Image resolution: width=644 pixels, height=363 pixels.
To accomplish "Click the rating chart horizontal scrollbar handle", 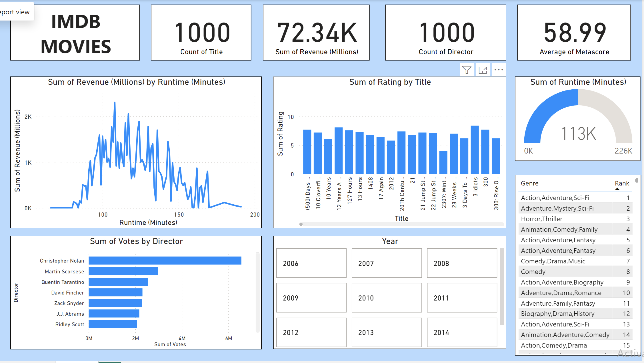I will click(x=301, y=224).
